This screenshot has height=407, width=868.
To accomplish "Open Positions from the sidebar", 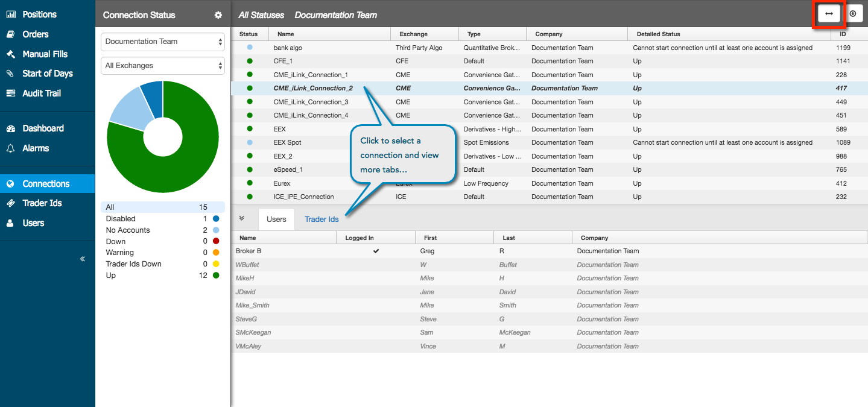I will click(x=39, y=14).
